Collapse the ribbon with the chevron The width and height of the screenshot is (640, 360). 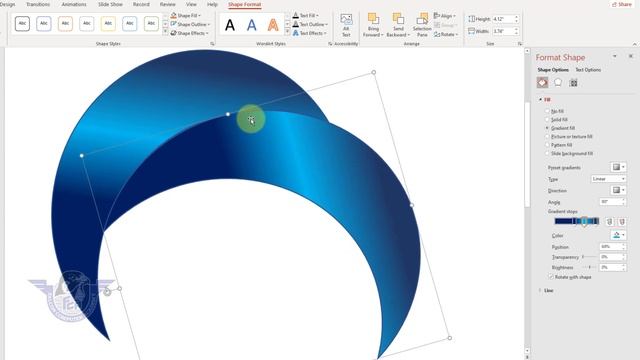tap(634, 44)
